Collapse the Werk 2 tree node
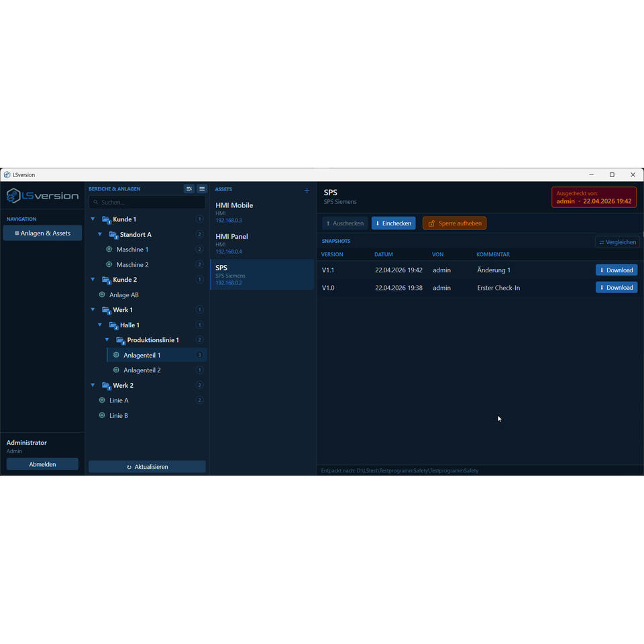The height and width of the screenshot is (644, 644). (93, 385)
